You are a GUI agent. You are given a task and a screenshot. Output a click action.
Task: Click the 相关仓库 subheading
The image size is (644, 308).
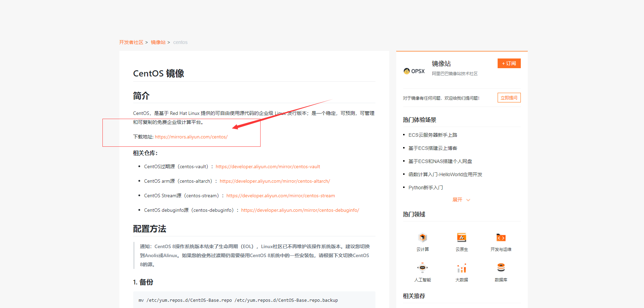(x=145, y=153)
